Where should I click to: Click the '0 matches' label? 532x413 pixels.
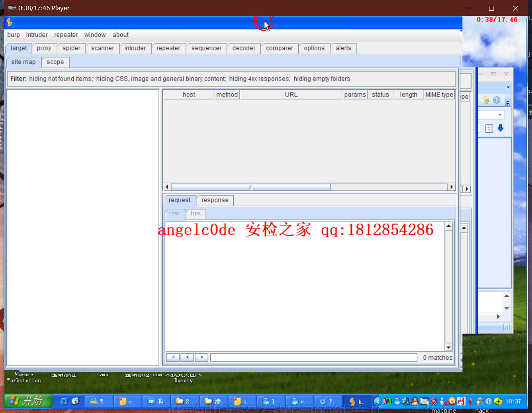(437, 358)
